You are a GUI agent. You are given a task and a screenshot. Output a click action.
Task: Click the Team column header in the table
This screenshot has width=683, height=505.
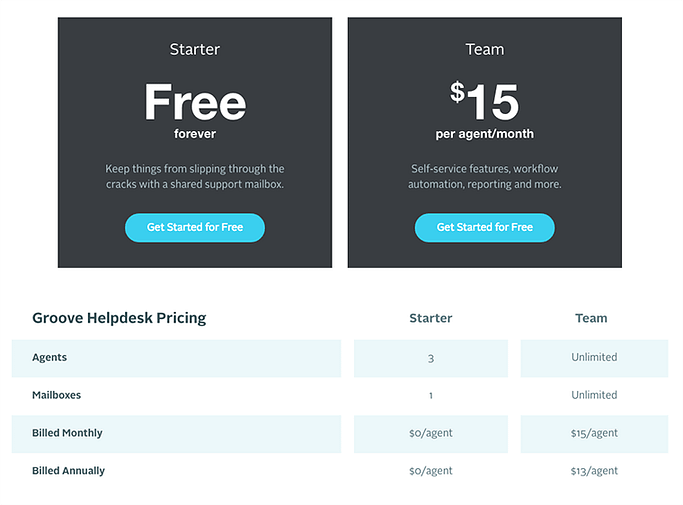591,318
